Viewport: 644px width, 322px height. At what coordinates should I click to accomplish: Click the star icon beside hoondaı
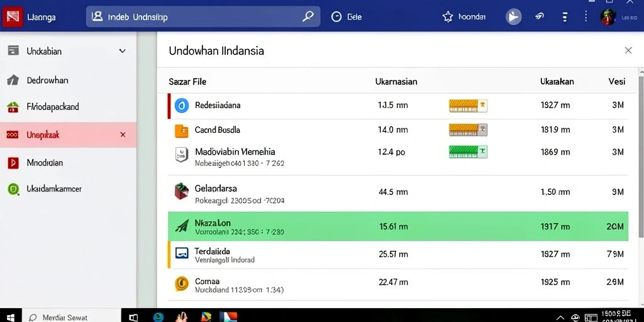point(447,17)
